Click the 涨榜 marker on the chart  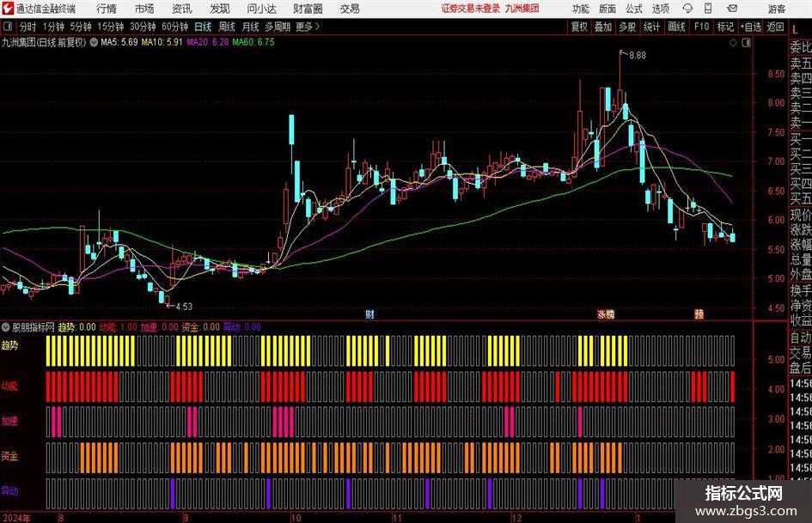(606, 314)
